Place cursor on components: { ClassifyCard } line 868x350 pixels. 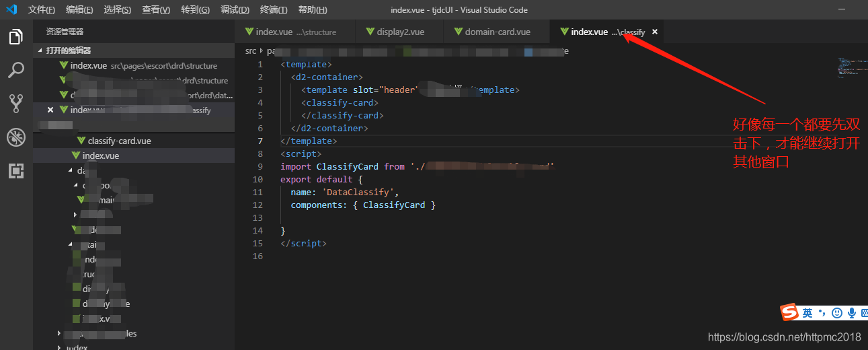pos(363,205)
